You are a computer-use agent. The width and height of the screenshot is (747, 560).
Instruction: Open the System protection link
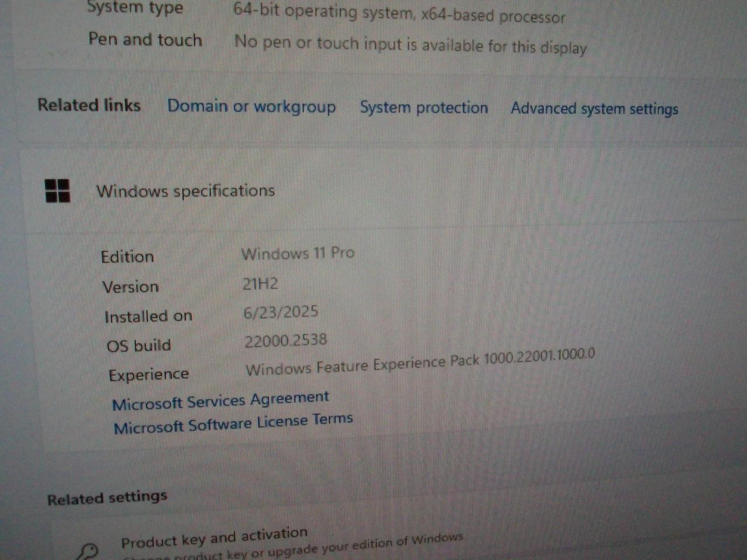[424, 108]
